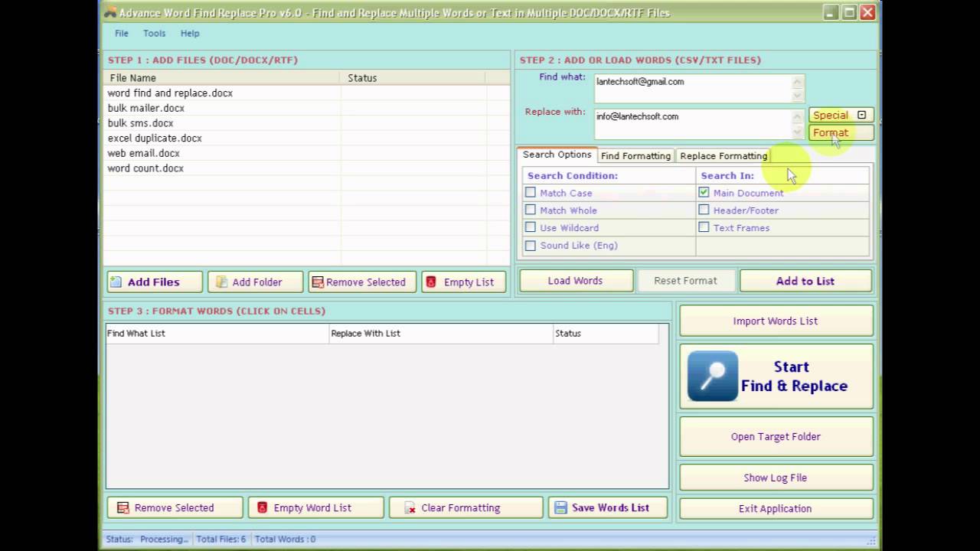
Task: Click the Replace With List column header
Action: (x=442, y=333)
